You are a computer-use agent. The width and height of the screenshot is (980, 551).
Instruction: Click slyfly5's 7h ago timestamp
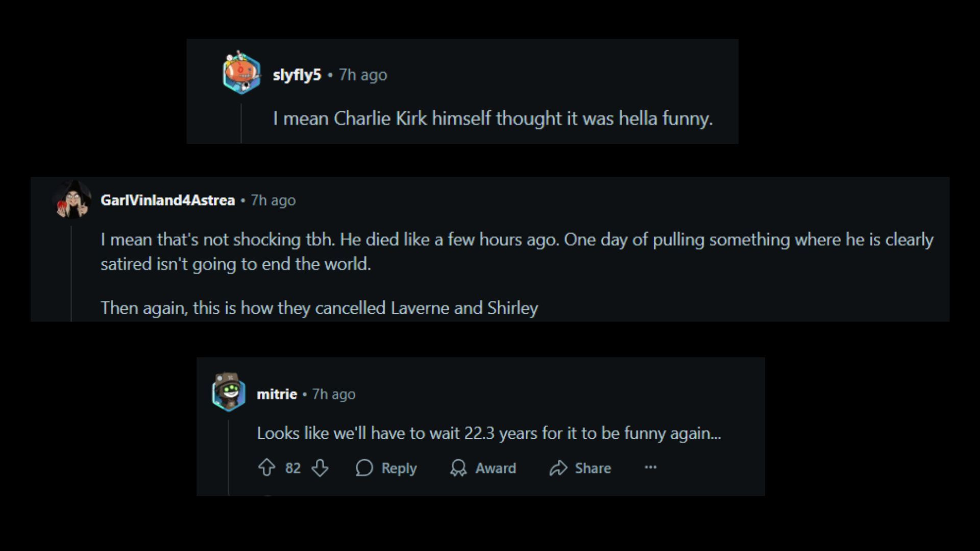tap(363, 75)
